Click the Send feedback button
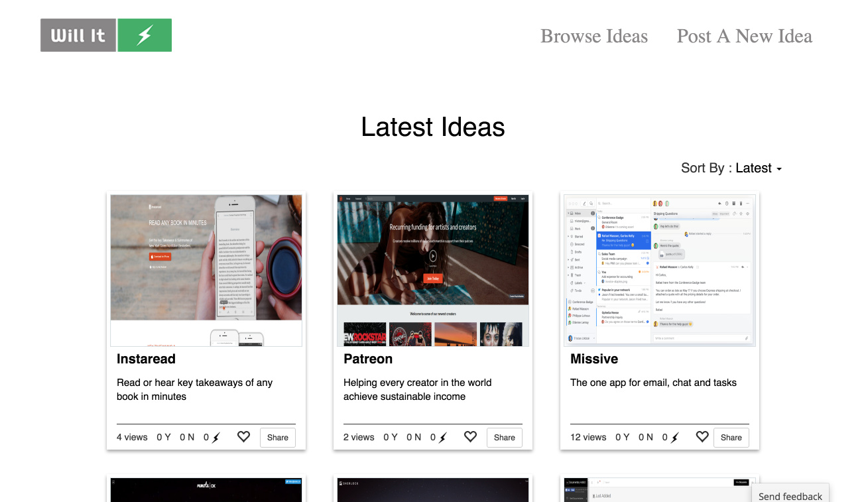The image size is (868, 502). [x=790, y=496]
